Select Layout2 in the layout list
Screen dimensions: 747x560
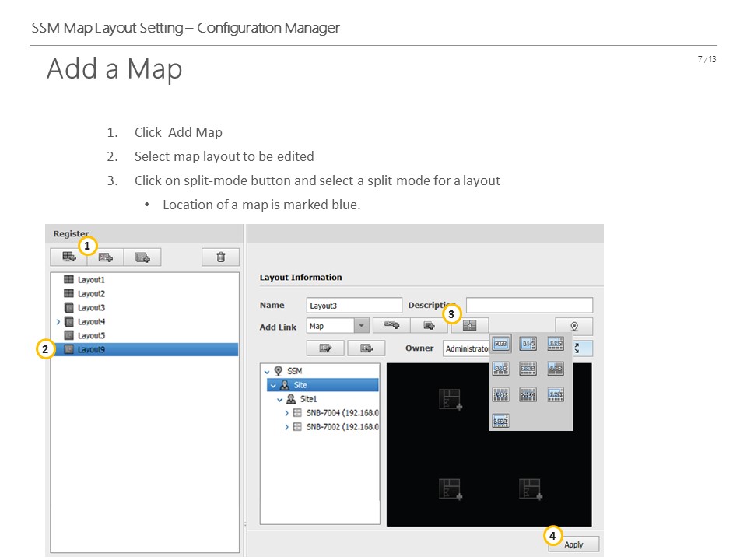91,293
